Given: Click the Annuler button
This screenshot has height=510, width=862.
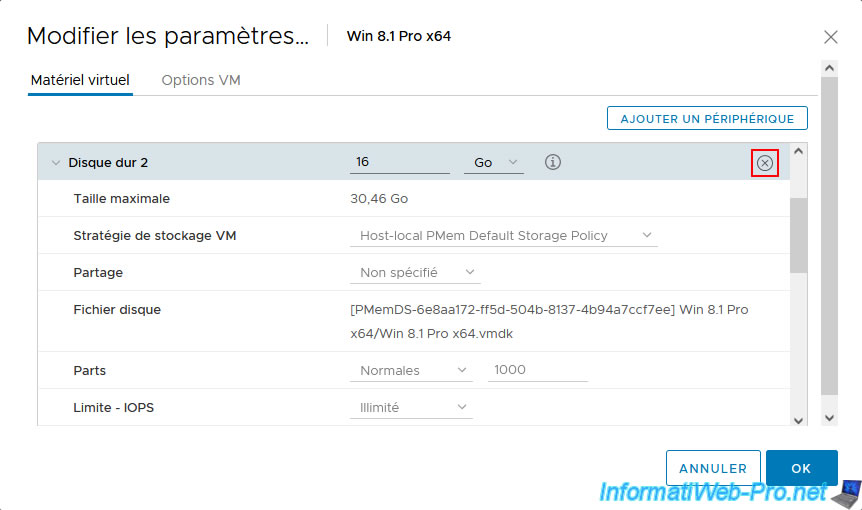Looking at the screenshot, I should click(712, 468).
